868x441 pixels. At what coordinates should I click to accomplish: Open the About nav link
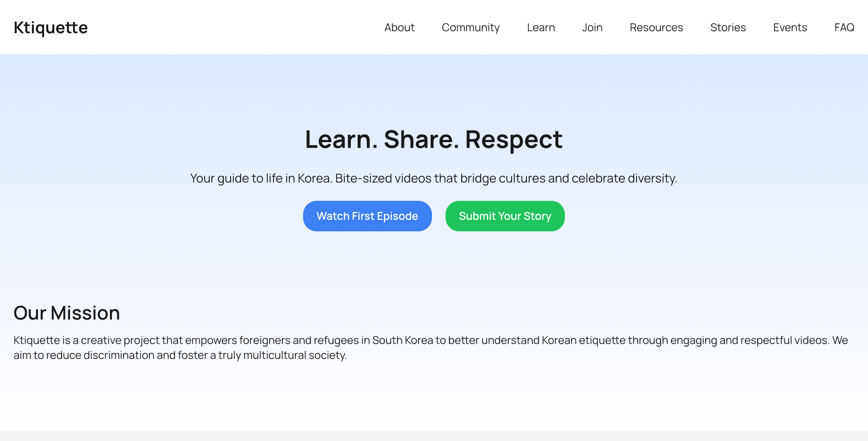[399, 27]
